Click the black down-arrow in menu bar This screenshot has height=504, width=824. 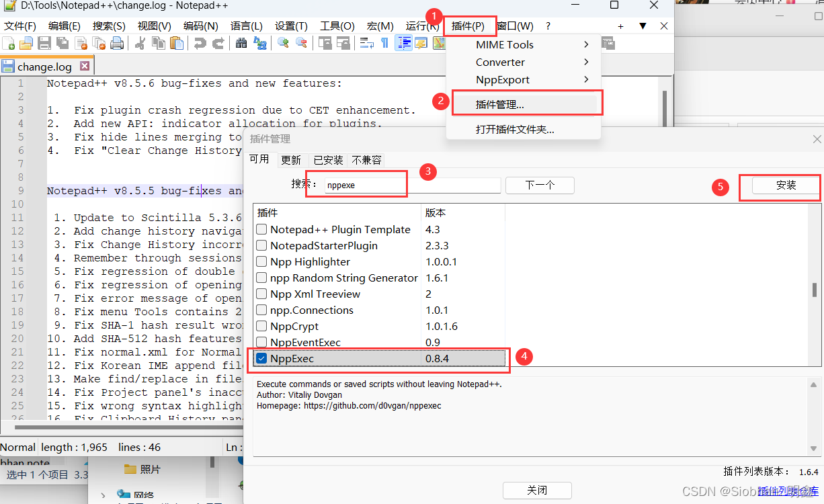pos(643,26)
